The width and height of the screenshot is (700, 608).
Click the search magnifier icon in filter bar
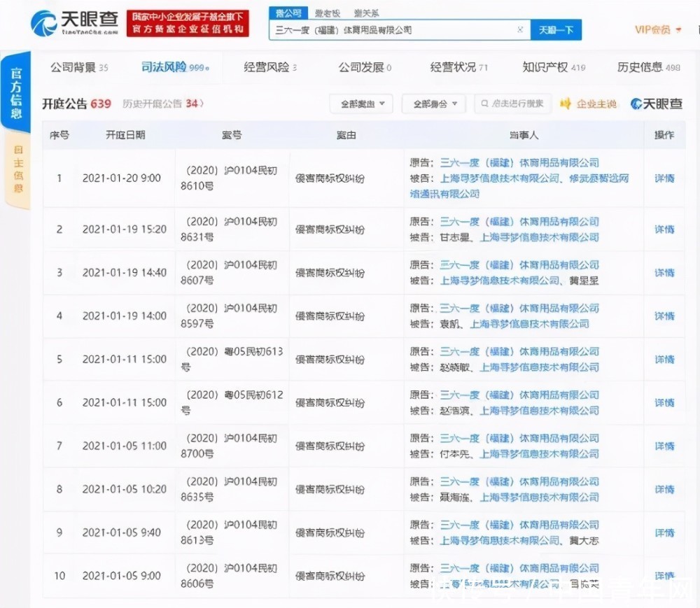tap(484, 103)
